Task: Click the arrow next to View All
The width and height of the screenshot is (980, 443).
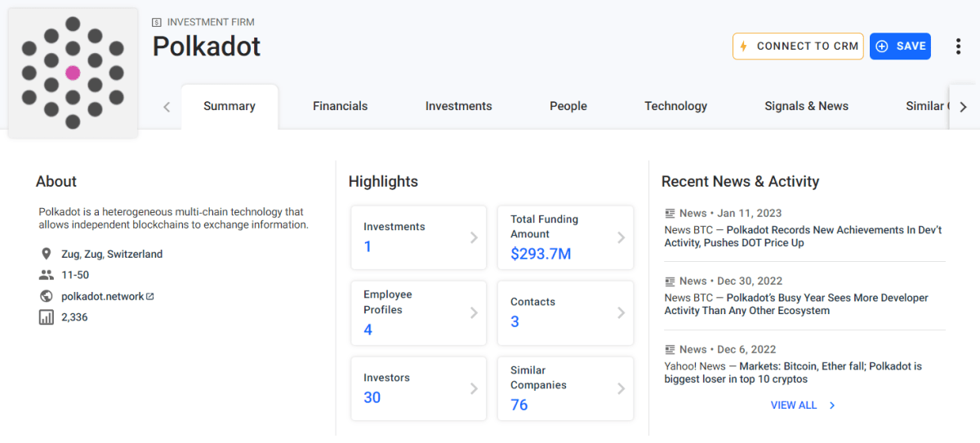Action: (x=832, y=405)
